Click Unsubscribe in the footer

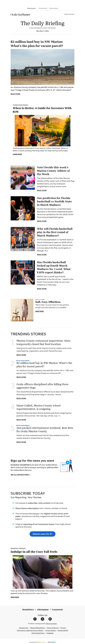tap(24, 628)
